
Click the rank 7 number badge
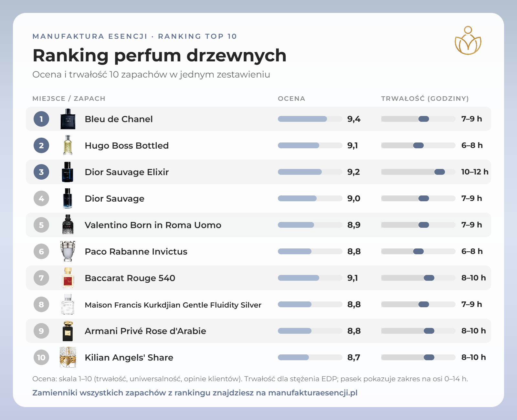pyautogui.click(x=41, y=278)
